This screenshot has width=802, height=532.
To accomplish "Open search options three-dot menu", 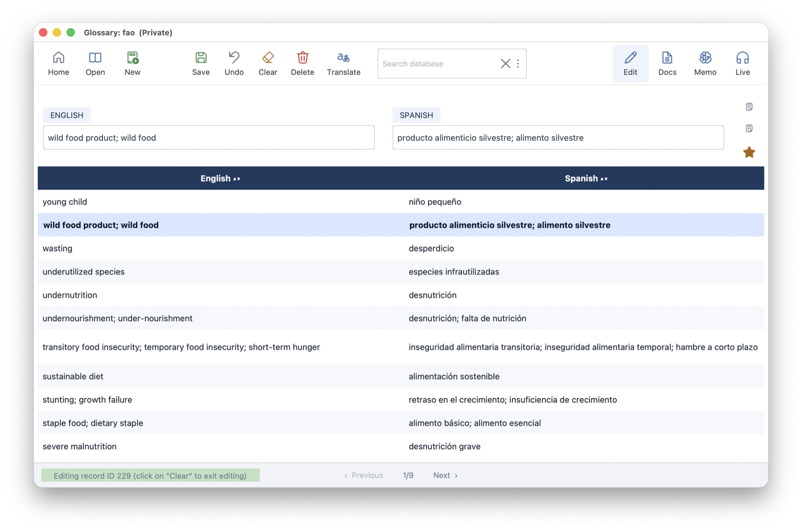I will pyautogui.click(x=518, y=64).
